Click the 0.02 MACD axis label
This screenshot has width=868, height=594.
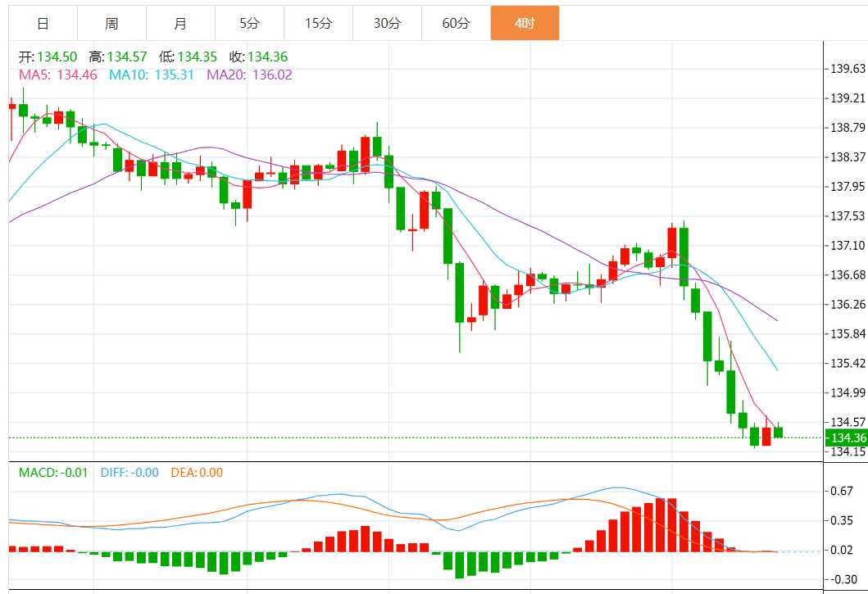(842, 550)
